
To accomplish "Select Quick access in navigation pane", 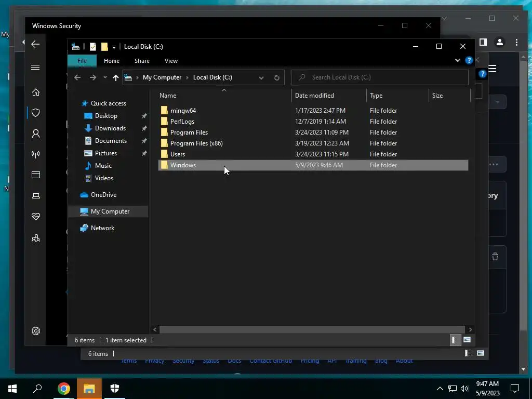I will tap(108, 103).
